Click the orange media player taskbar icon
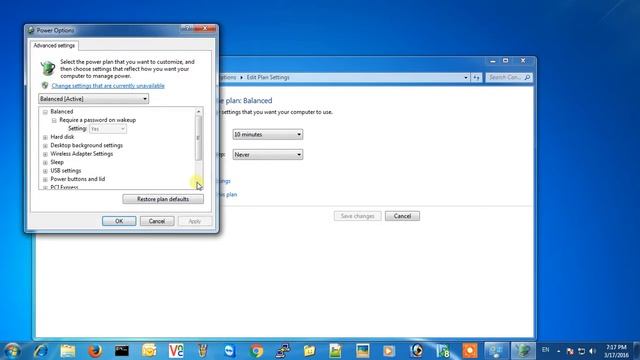 pyautogui.click(x=389, y=351)
